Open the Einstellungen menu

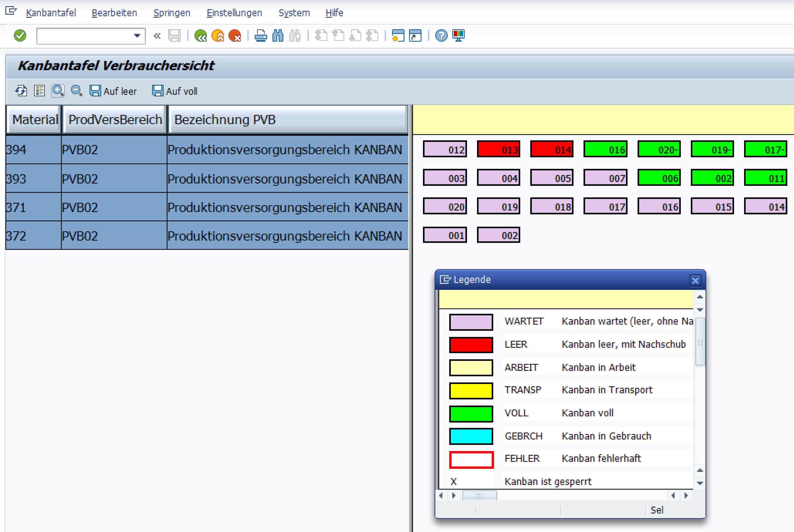click(234, 13)
